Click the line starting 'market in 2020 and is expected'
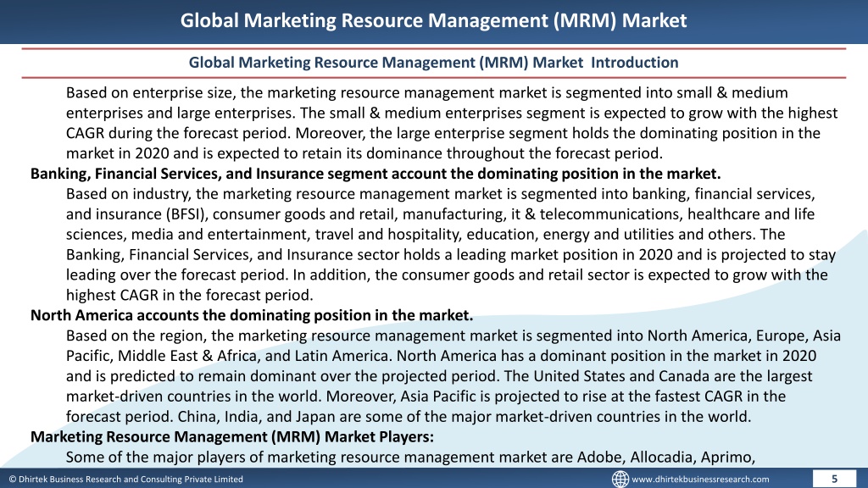The height and width of the screenshot is (488, 868). coord(364,153)
